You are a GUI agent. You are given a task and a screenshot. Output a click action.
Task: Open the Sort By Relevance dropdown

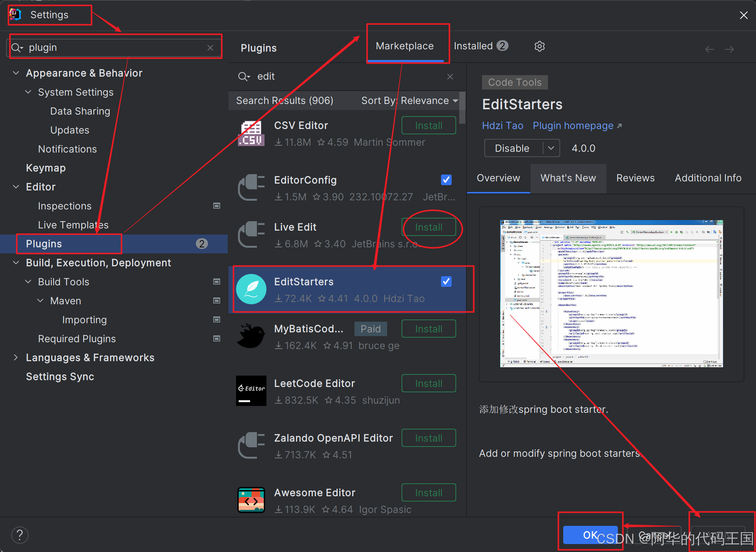[409, 101]
